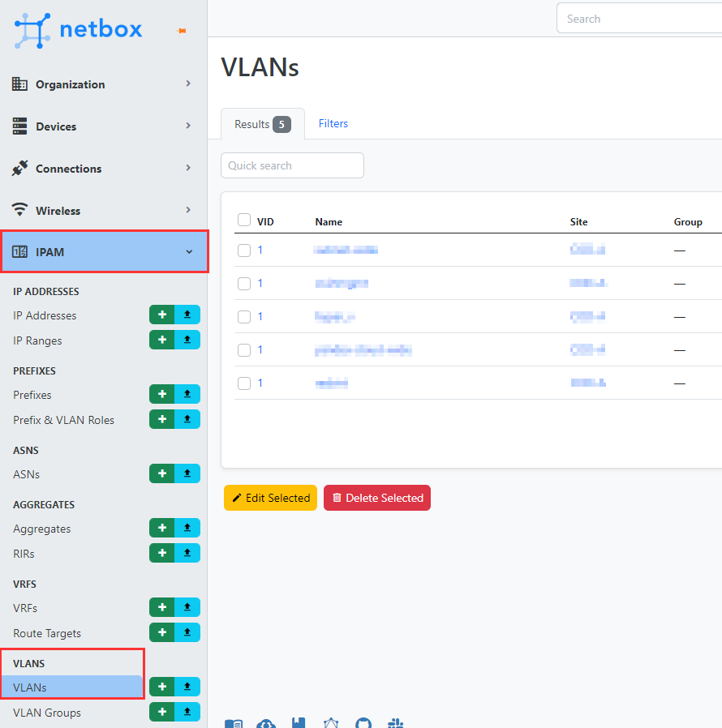Click the orange sidebar pin icon
Viewport: 722px width, 728px height.
pos(182,31)
